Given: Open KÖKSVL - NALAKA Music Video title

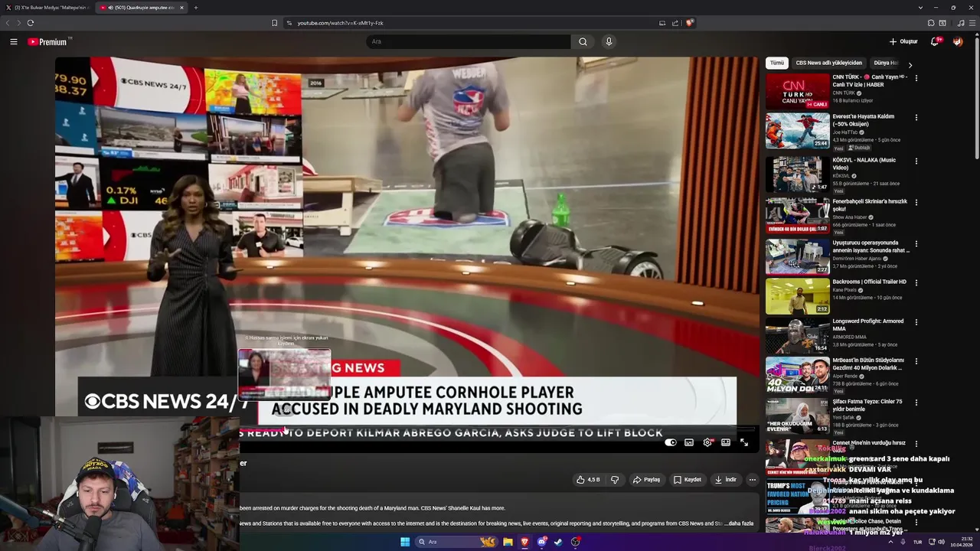Looking at the screenshot, I should (x=864, y=164).
